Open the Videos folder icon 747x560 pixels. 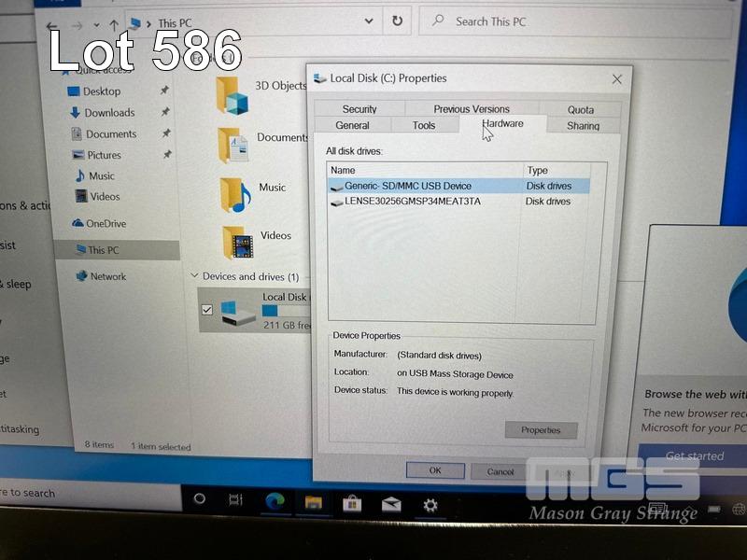[x=238, y=243]
